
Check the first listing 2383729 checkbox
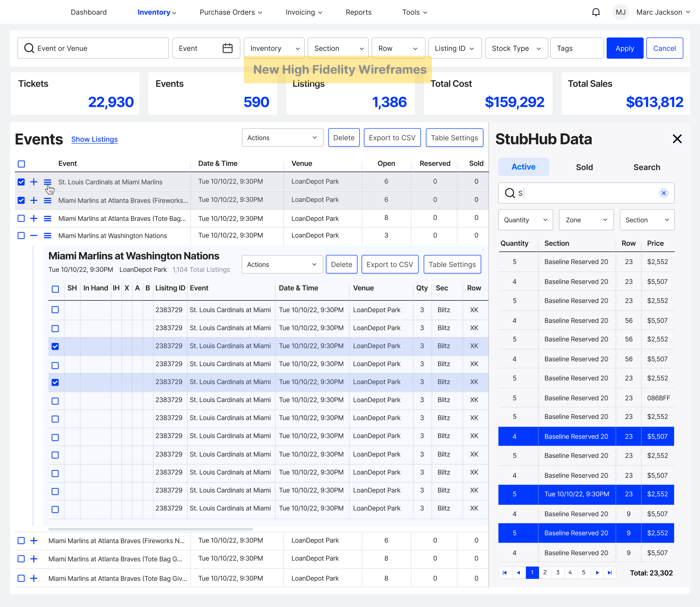[x=55, y=310]
